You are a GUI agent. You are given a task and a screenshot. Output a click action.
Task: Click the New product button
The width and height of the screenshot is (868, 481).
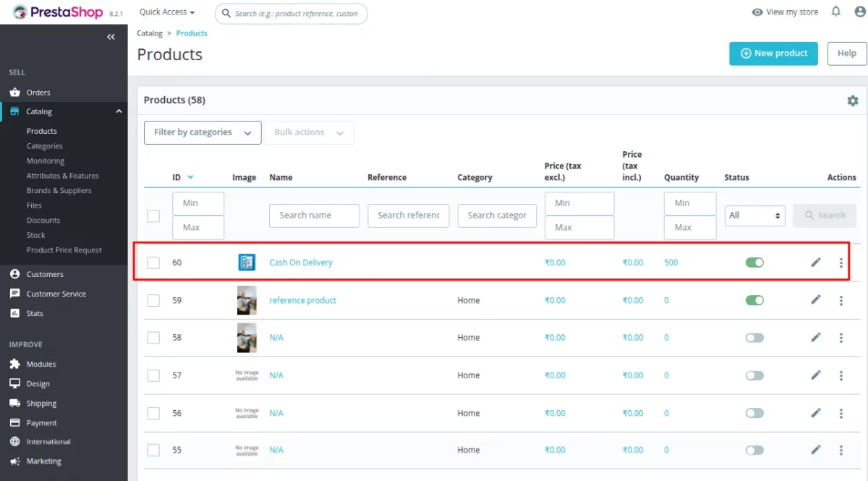click(773, 54)
